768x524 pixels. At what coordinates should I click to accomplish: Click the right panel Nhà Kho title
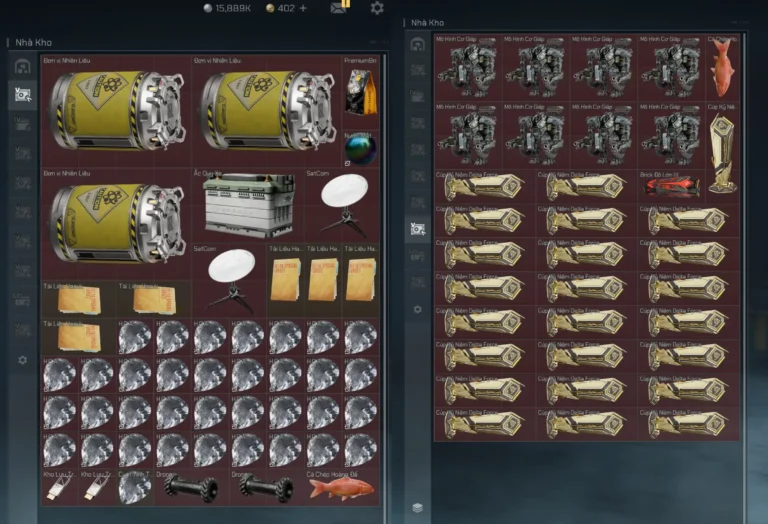pos(427,23)
